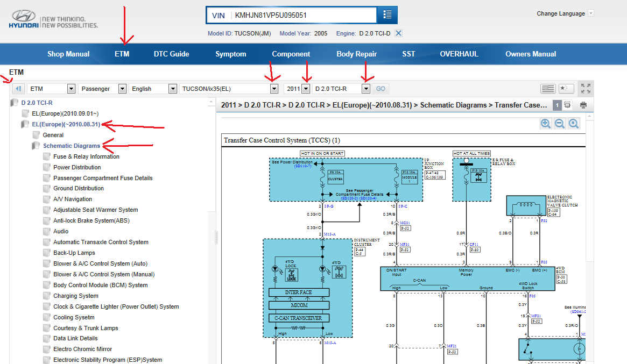Reset the schematic zoom to fit
The image size is (627, 364).
coord(573,124)
